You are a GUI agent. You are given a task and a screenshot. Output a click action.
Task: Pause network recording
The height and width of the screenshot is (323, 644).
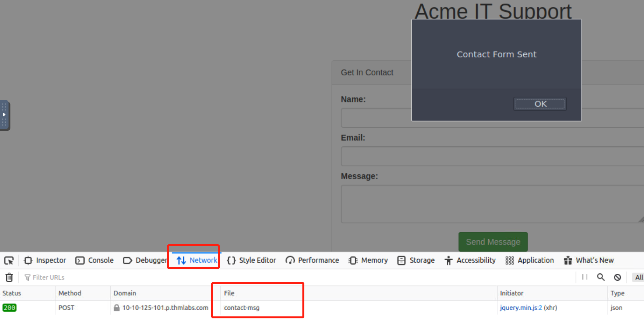point(585,277)
